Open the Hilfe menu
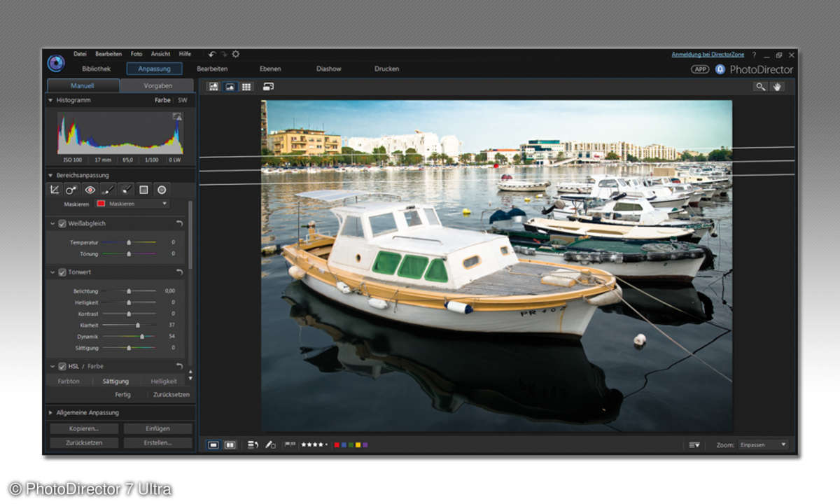This screenshot has width=840, height=504. (x=185, y=54)
